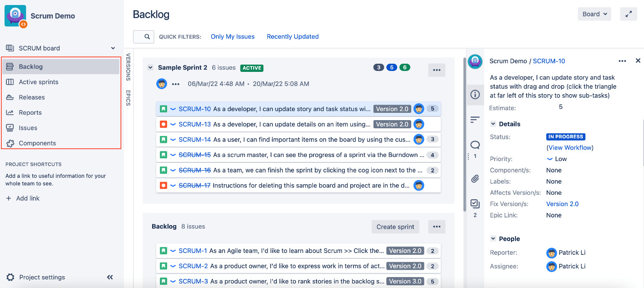
Task: Click the search magnifier above quick filters
Action: pyautogui.click(x=143, y=36)
